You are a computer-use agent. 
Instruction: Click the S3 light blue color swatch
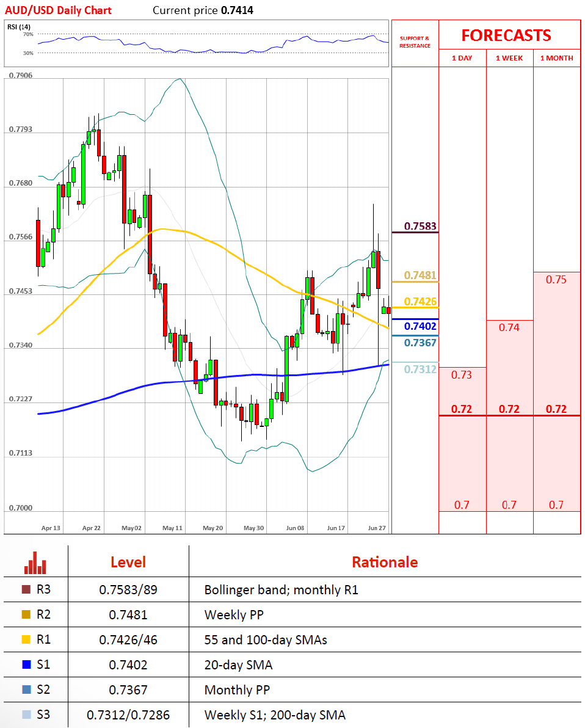coord(26,715)
